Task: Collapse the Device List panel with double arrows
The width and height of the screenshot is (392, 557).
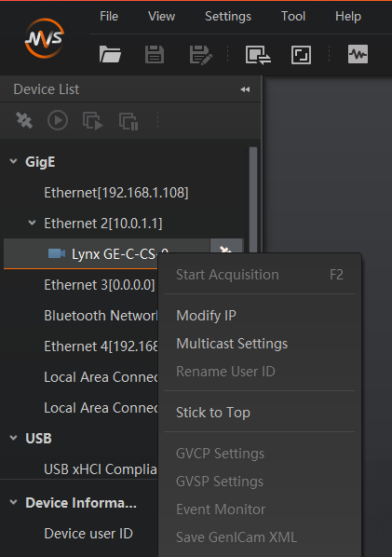Action: [245, 89]
